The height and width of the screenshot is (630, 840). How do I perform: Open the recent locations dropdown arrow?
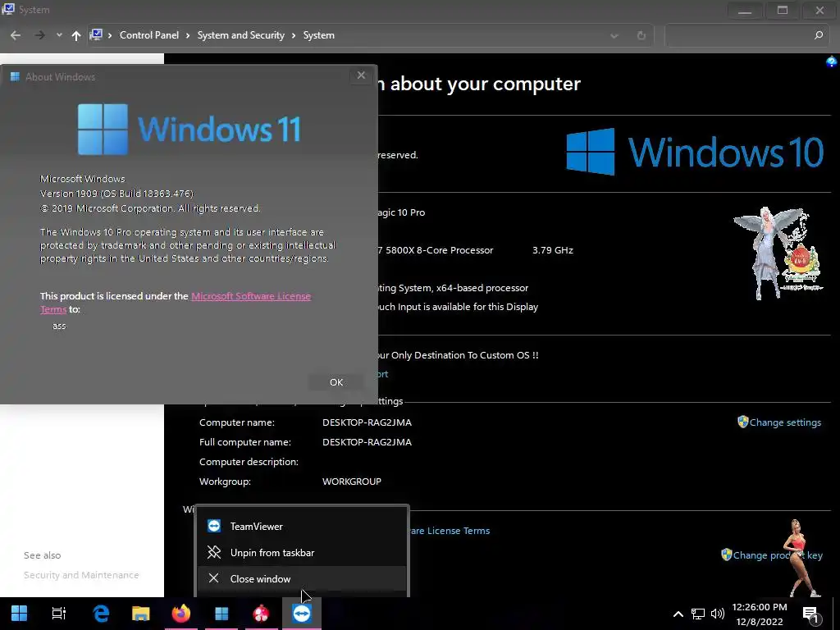(x=59, y=35)
